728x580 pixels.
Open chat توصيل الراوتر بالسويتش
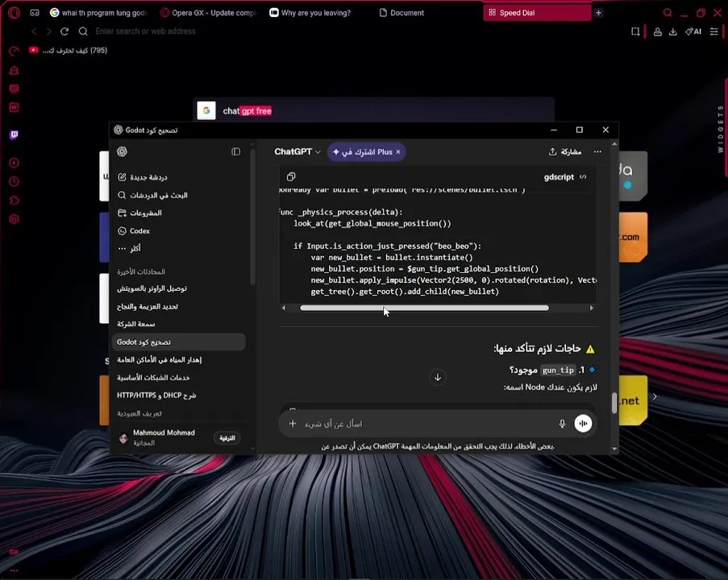click(178, 288)
